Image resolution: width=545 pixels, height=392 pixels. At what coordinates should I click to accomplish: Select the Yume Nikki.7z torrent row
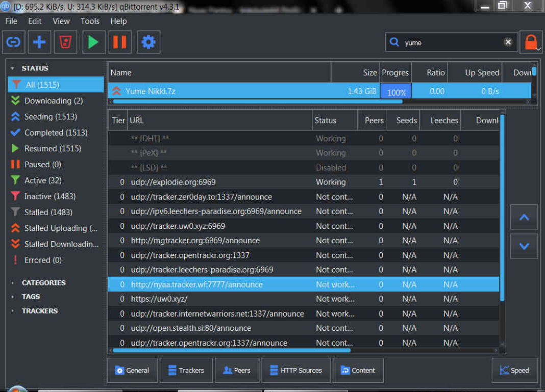(320, 91)
